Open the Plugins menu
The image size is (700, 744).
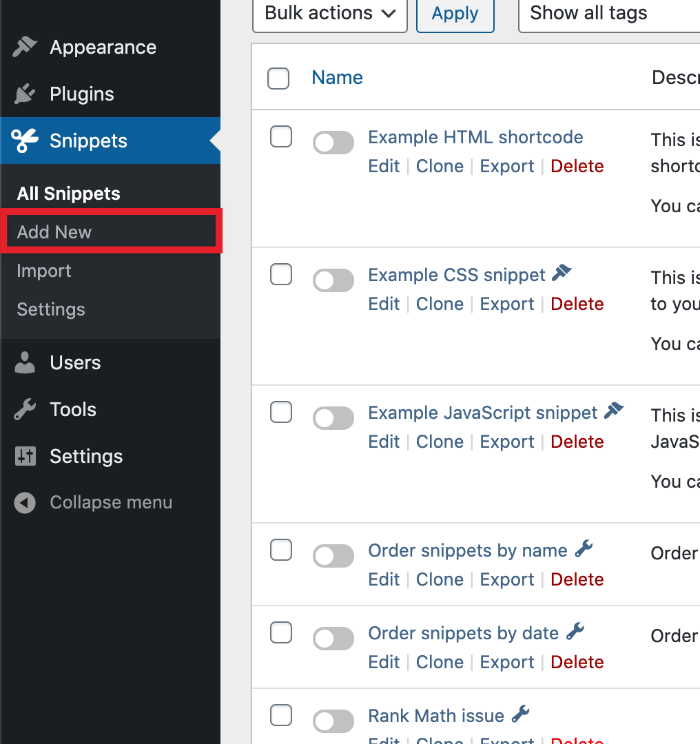click(110, 94)
